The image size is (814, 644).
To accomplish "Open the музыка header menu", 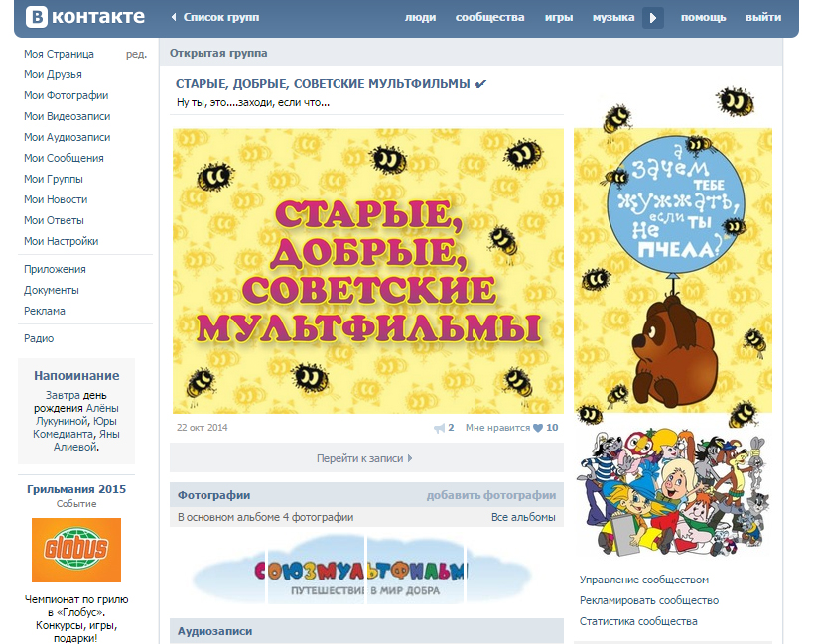I will (613, 17).
